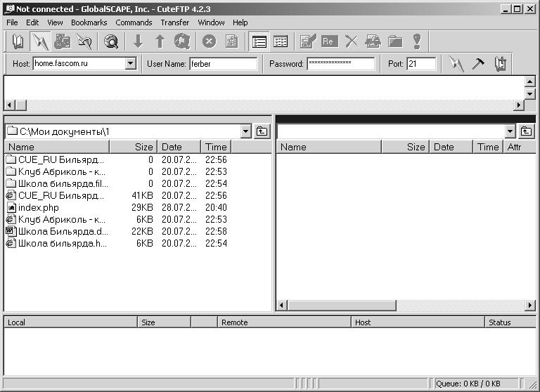Click the queue Status column header
The image size is (540, 392).
pyautogui.click(x=510, y=322)
